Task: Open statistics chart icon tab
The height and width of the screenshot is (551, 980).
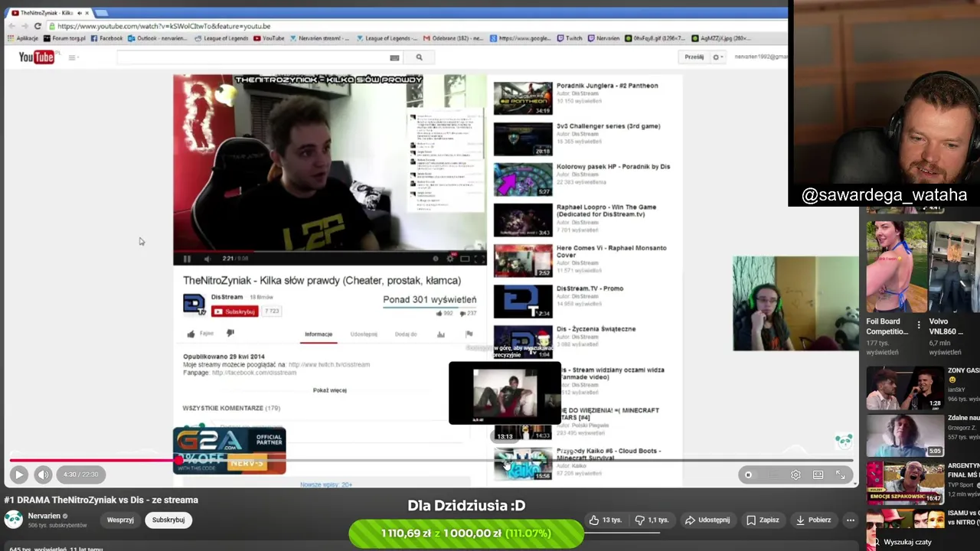Action: (441, 334)
